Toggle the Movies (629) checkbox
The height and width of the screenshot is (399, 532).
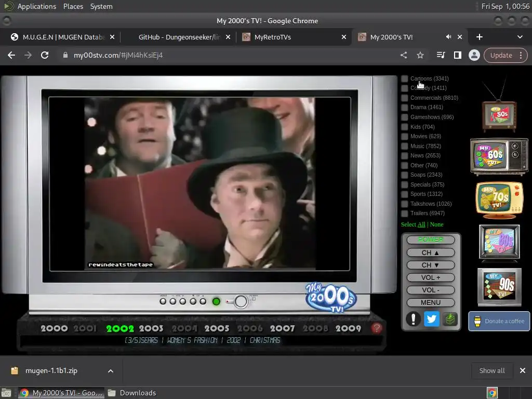point(404,137)
